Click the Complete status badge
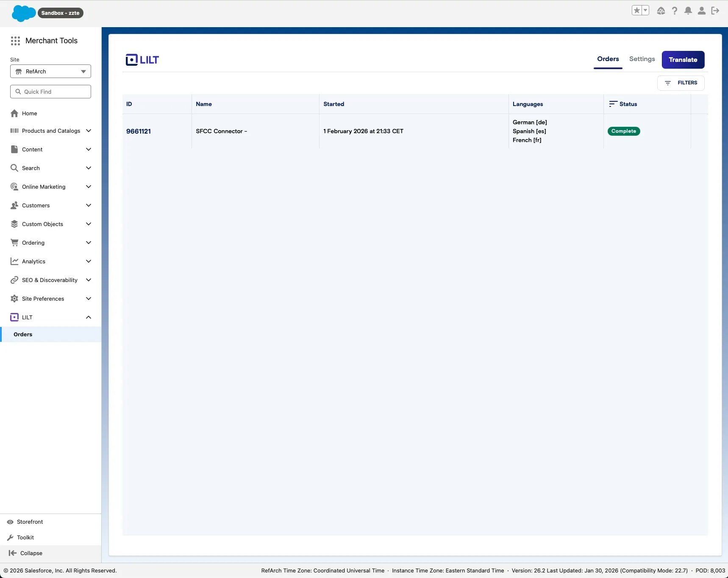The width and height of the screenshot is (728, 578). (624, 131)
